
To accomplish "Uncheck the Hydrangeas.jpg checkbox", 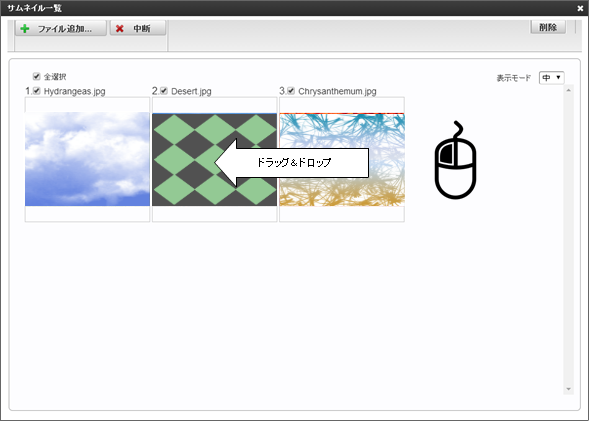I will [36, 91].
